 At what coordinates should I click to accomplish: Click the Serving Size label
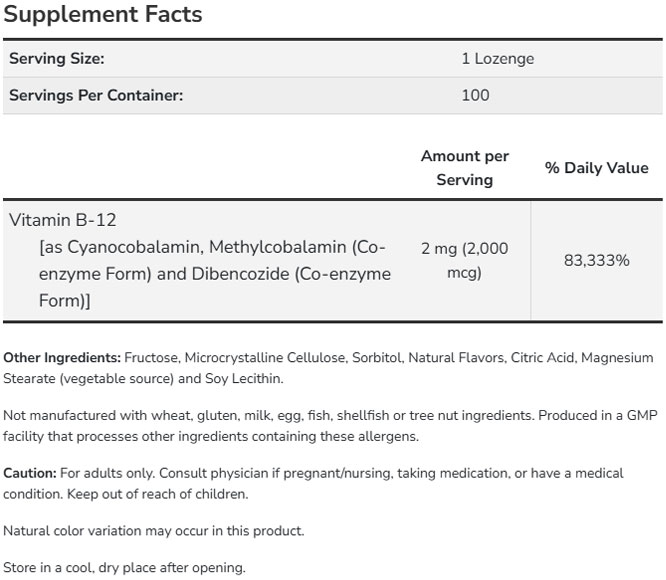(57, 59)
